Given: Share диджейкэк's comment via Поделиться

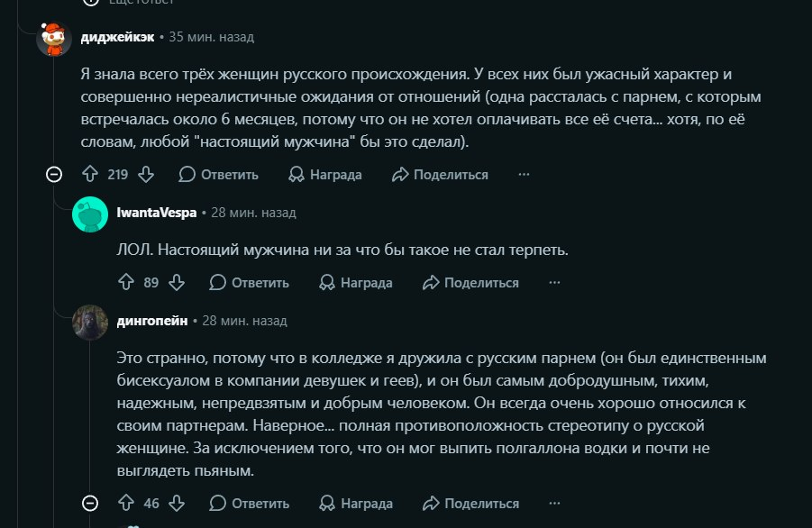Looking at the screenshot, I should (440, 175).
